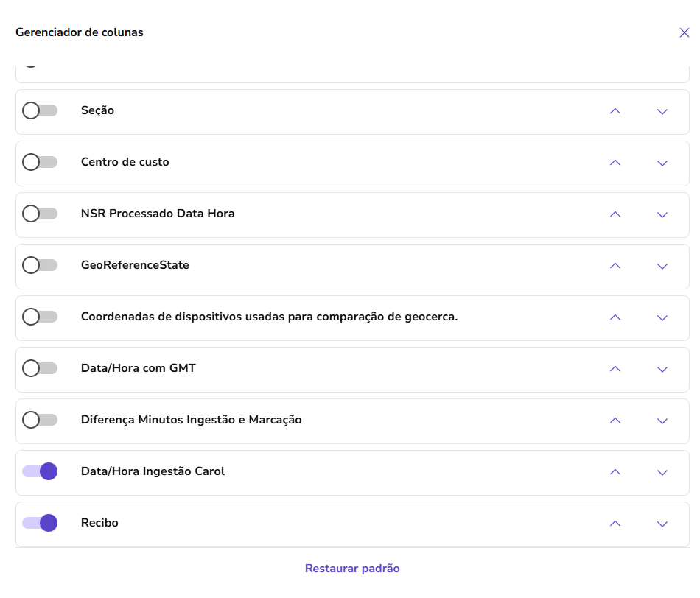Move Diferença Minutos Ingestão e Marcação up

pyautogui.click(x=615, y=421)
